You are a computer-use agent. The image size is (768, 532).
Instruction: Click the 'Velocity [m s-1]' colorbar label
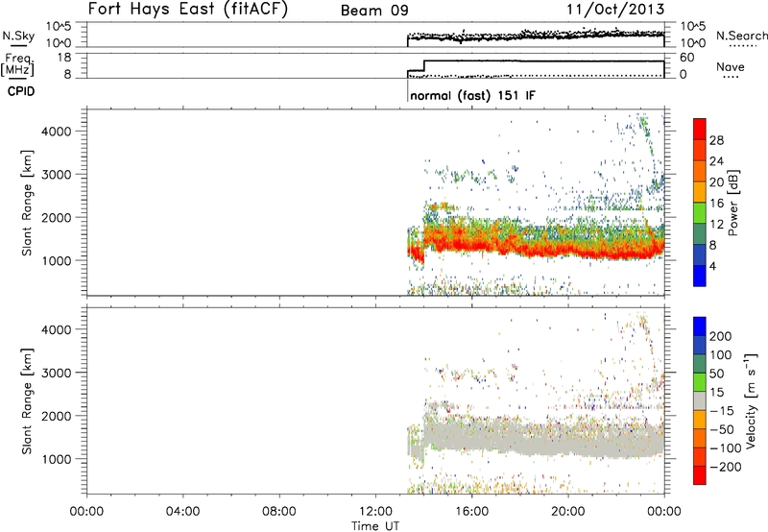pyautogui.click(x=751, y=400)
